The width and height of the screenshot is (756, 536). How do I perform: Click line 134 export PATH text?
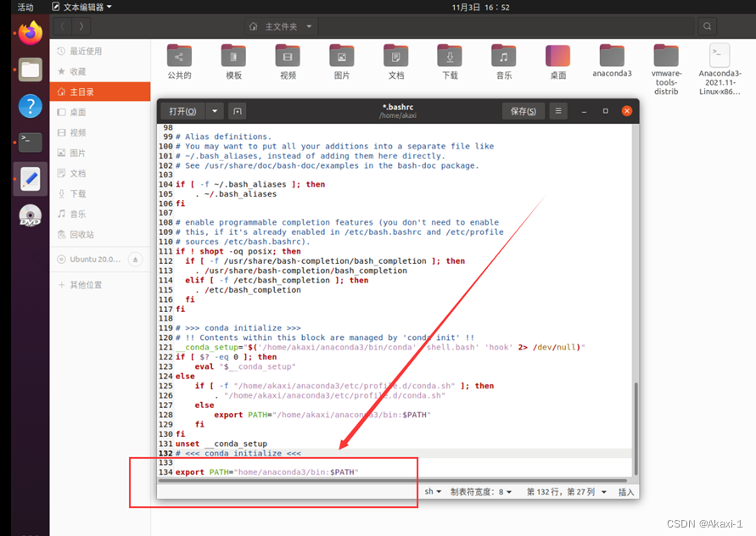(266, 472)
